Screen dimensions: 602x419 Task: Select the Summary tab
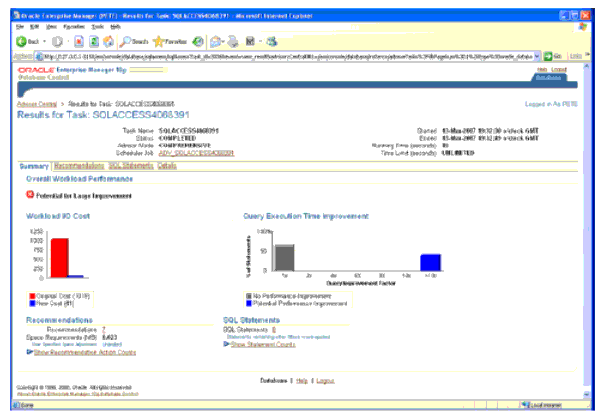tap(34, 166)
